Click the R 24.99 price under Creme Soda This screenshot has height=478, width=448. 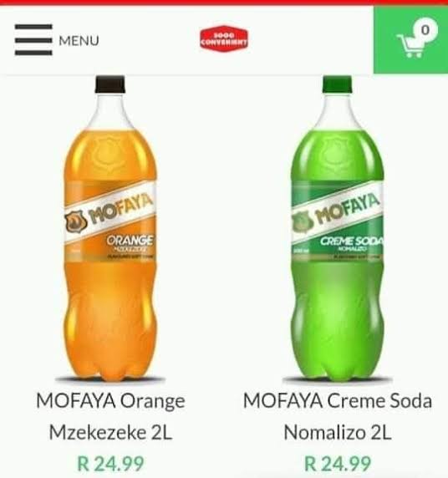[338, 464]
